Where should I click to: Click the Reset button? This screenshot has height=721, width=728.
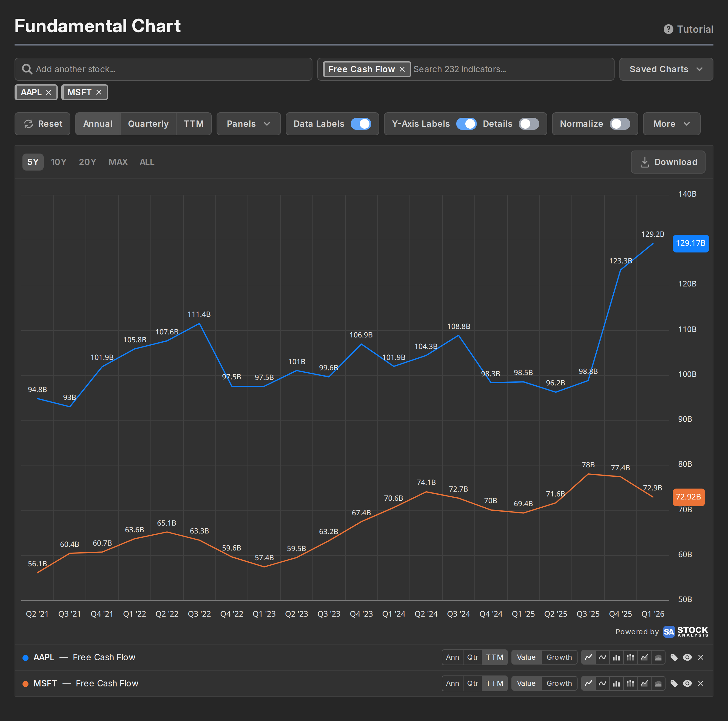pos(42,124)
